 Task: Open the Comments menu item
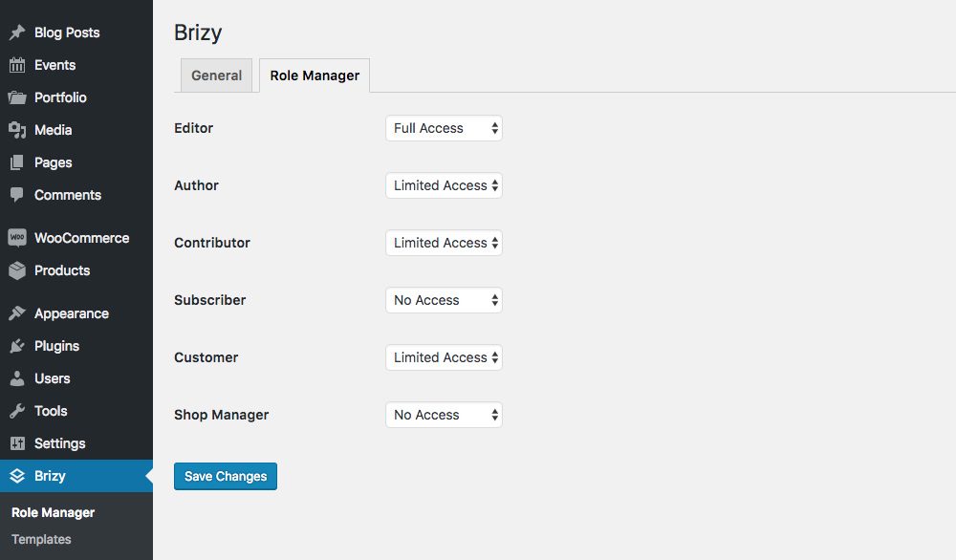click(76, 195)
